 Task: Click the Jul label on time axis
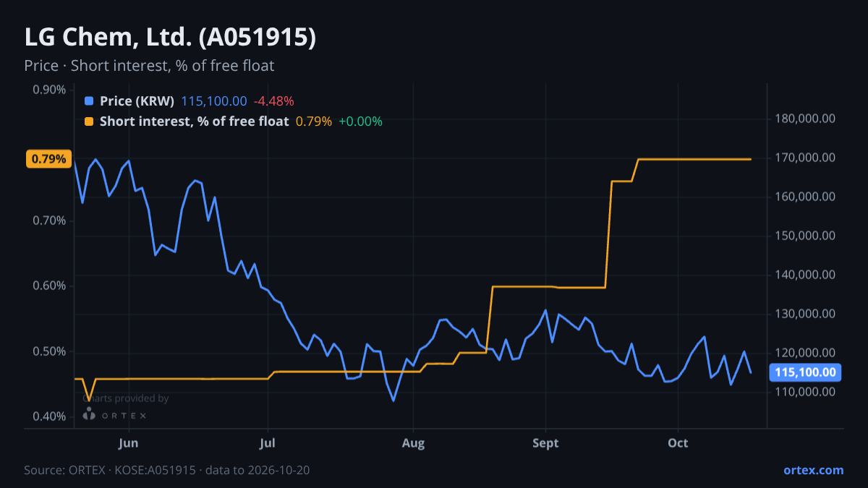(268, 442)
